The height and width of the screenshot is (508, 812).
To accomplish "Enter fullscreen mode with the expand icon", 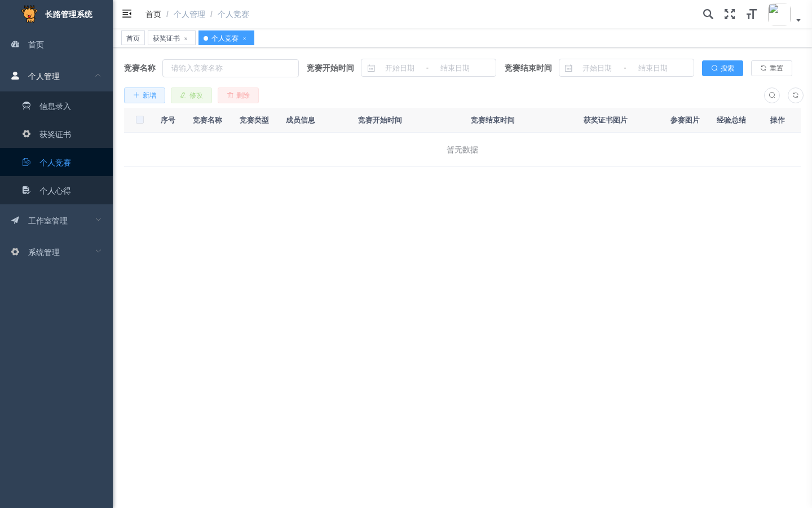I will pos(730,14).
